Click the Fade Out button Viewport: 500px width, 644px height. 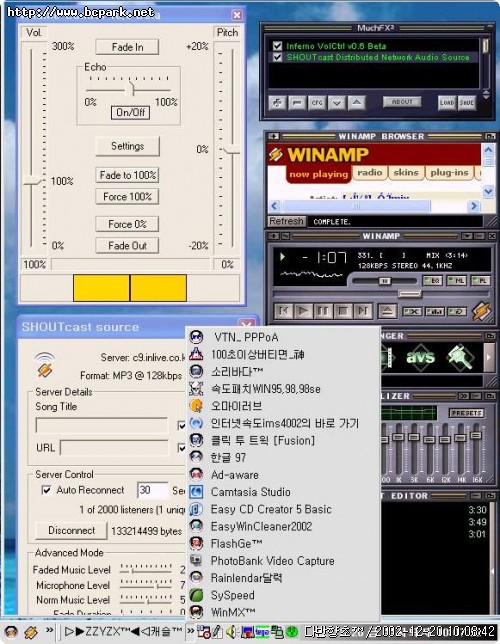point(127,246)
